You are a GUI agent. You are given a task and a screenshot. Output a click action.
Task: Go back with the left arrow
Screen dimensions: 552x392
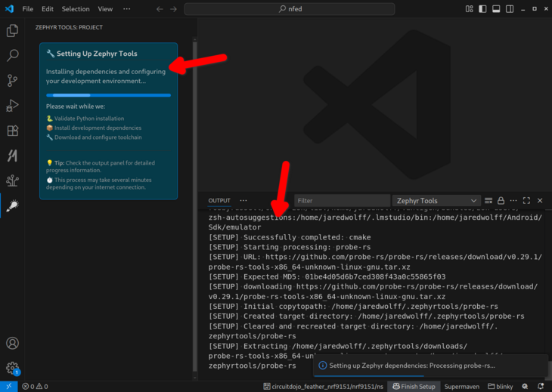(160, 9)
